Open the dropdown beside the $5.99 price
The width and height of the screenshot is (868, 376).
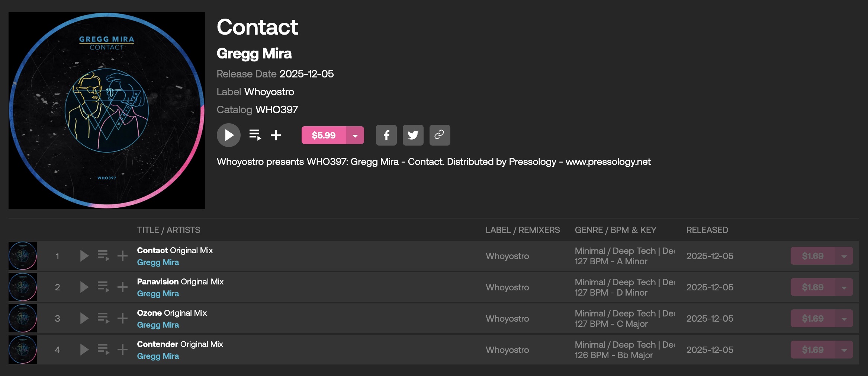pyautogui.click(x=355, y=135)
